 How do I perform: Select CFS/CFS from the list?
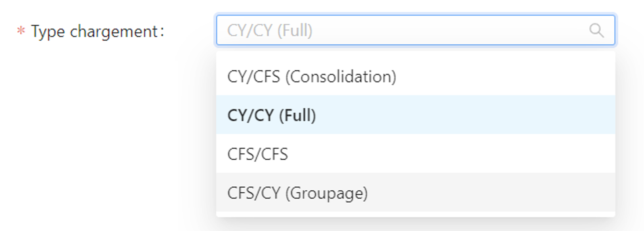pyautogui.click(x=258, y=154)
